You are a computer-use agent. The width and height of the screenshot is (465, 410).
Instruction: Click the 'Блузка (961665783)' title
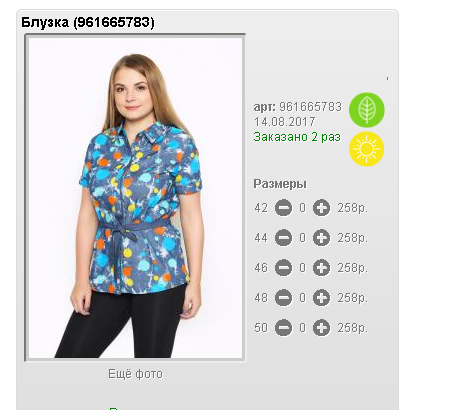[x=88, y=22]
